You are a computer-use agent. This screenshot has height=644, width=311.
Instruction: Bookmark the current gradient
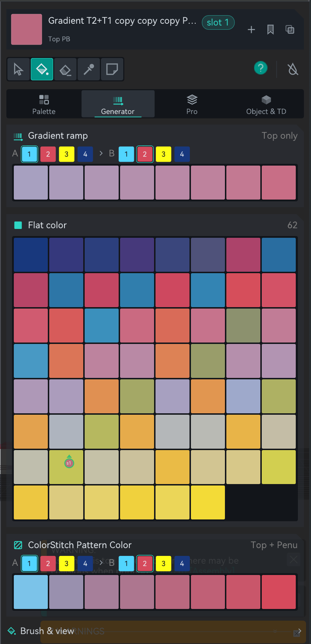click(x=270, y=30)
